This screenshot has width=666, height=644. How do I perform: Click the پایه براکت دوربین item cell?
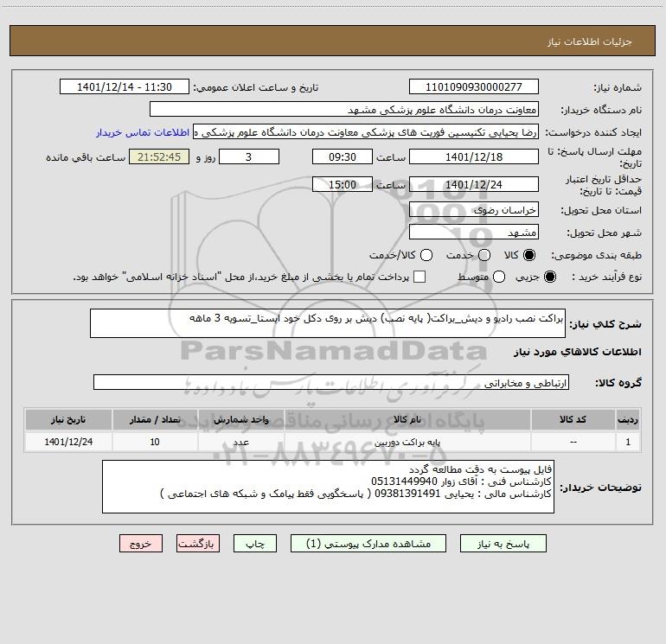coord(407,442)
